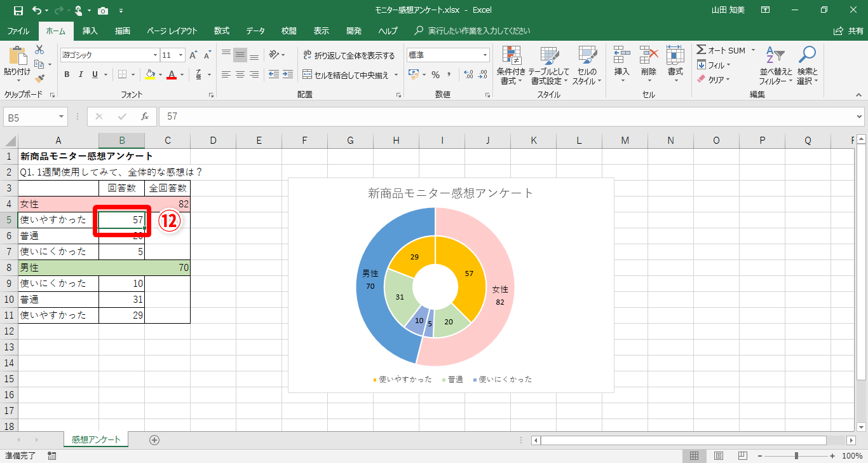Increase the font size with the large A
The width and height of the screenshot is (868, 463).
pyautogui.click(x=193, y=55)
